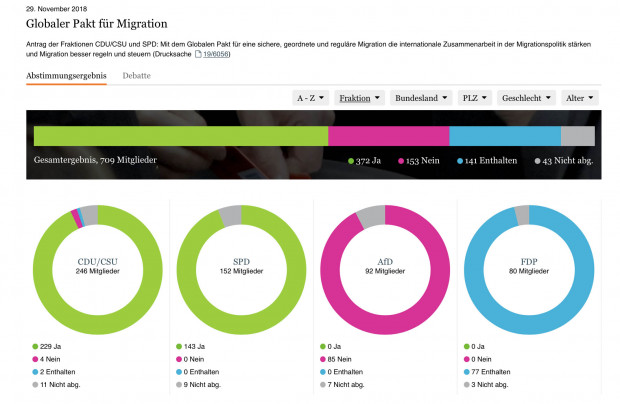Click the '92 Mitglieder' text in AfD chart
This screenshot has width=620, height=404.
385,271
